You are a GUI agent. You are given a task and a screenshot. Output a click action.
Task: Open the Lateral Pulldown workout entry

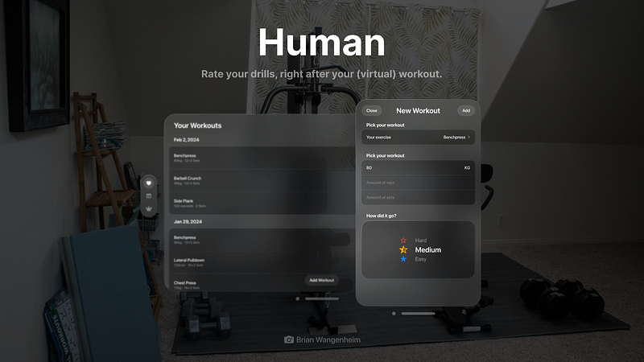pos(262,262)
